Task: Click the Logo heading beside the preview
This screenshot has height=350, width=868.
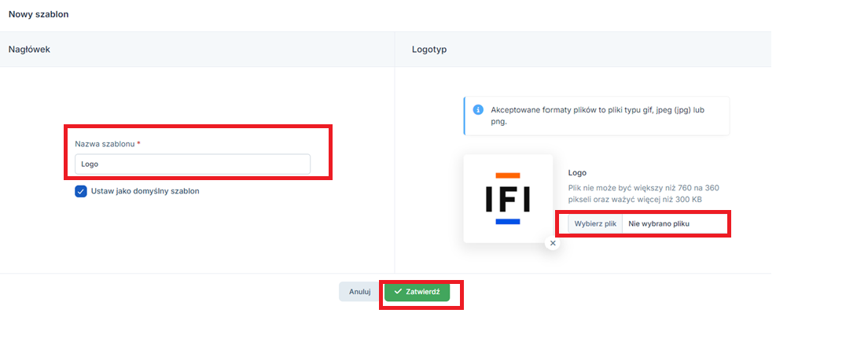Action: (577, 173)
